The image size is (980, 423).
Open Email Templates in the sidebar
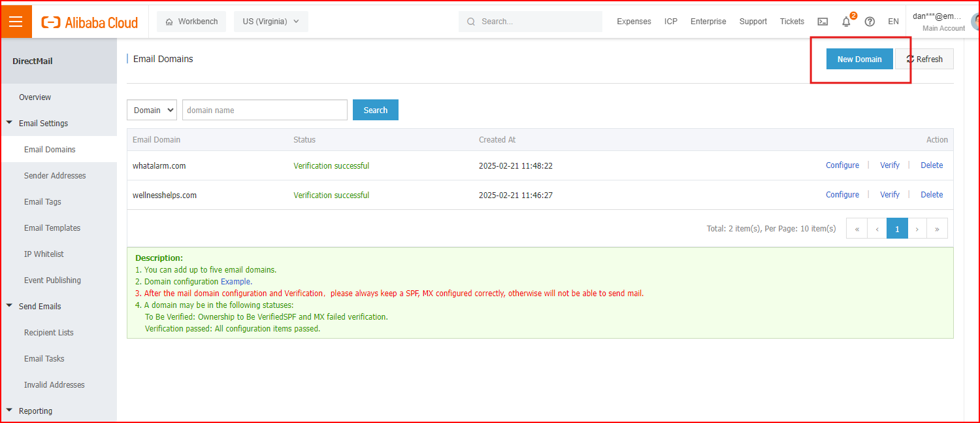pyautogui.click(x=52, y=228)
